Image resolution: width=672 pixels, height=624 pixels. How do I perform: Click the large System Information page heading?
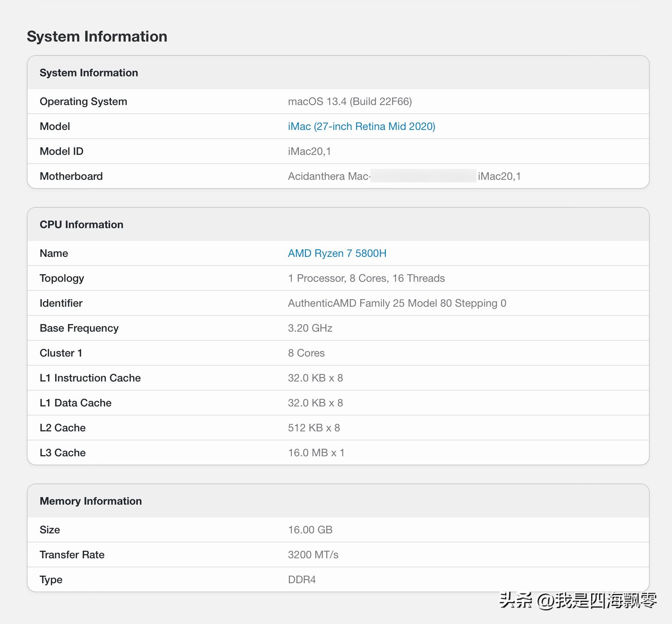coord(97,37)
